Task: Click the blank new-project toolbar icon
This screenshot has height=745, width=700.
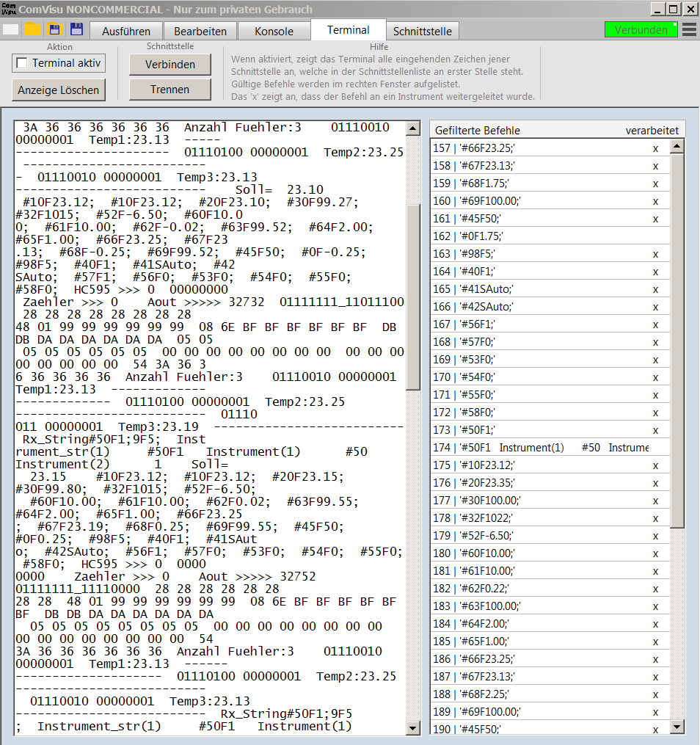Action: (10, 30)
